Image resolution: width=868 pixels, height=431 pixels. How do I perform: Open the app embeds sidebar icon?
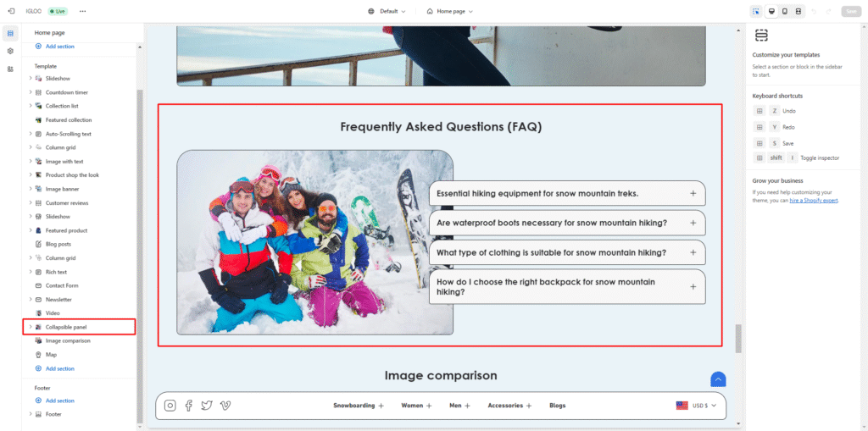click(x=10, y=69)
